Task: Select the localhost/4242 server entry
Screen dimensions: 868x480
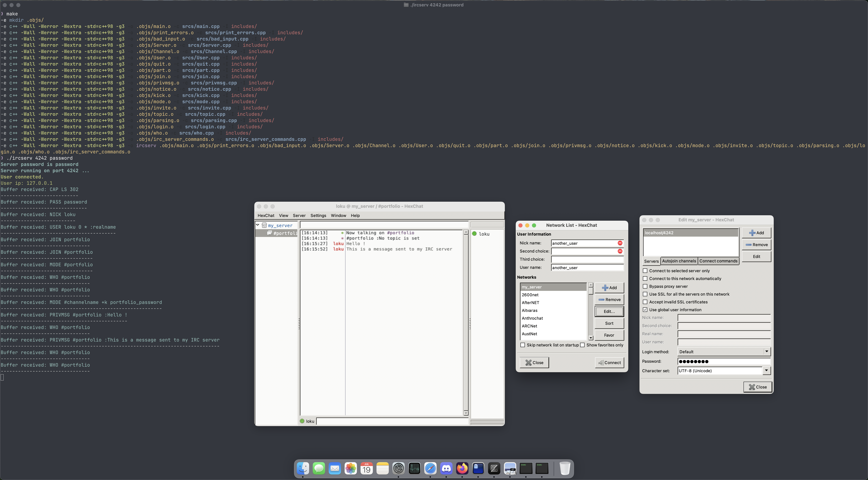Action: tap(691, 232)
